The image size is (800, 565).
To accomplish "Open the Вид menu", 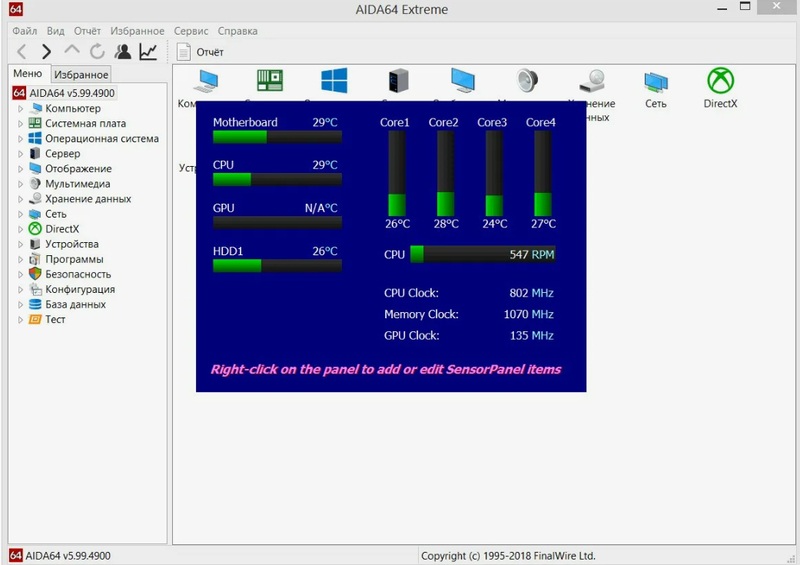I will click(x=56, y=31).
